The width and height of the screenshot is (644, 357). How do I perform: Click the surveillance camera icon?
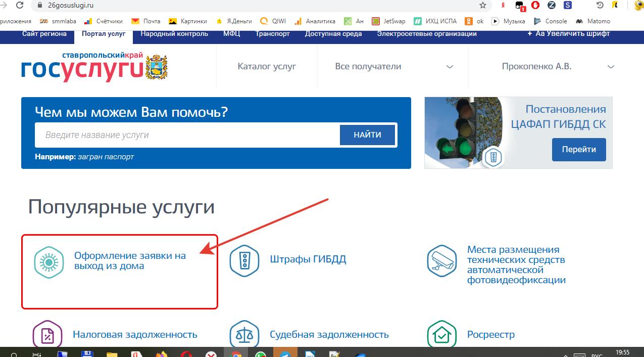[442, 261]
